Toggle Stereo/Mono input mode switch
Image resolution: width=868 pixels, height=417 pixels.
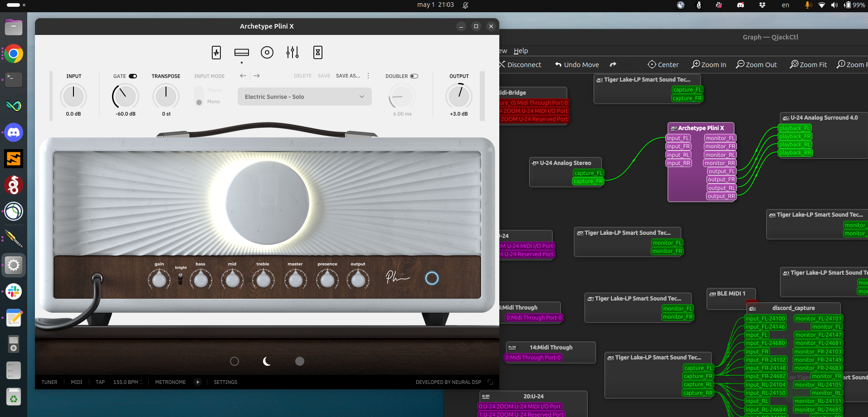(199, 96)
